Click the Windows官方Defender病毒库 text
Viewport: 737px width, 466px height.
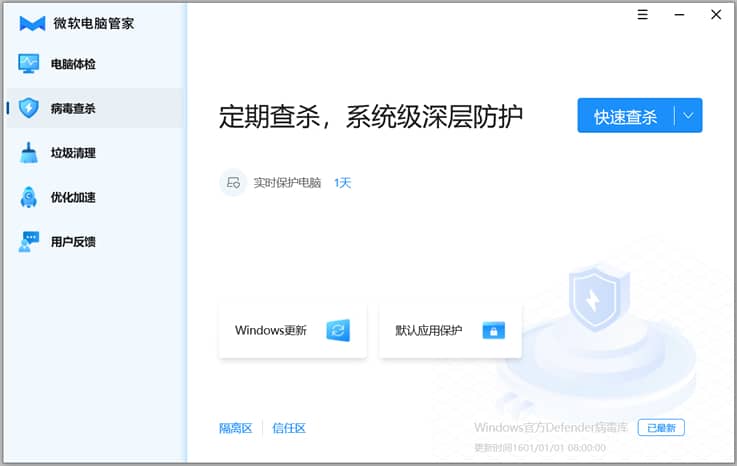click(551, 427)
